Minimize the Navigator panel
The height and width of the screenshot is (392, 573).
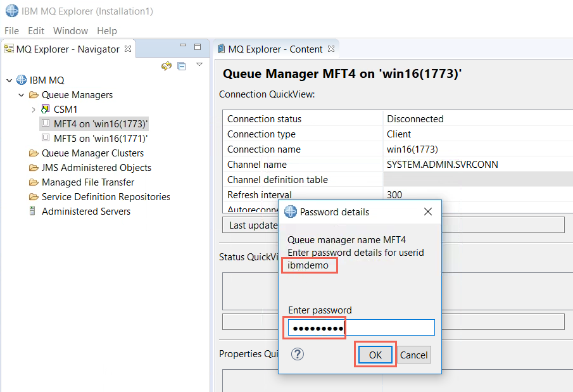coord(183,46)
